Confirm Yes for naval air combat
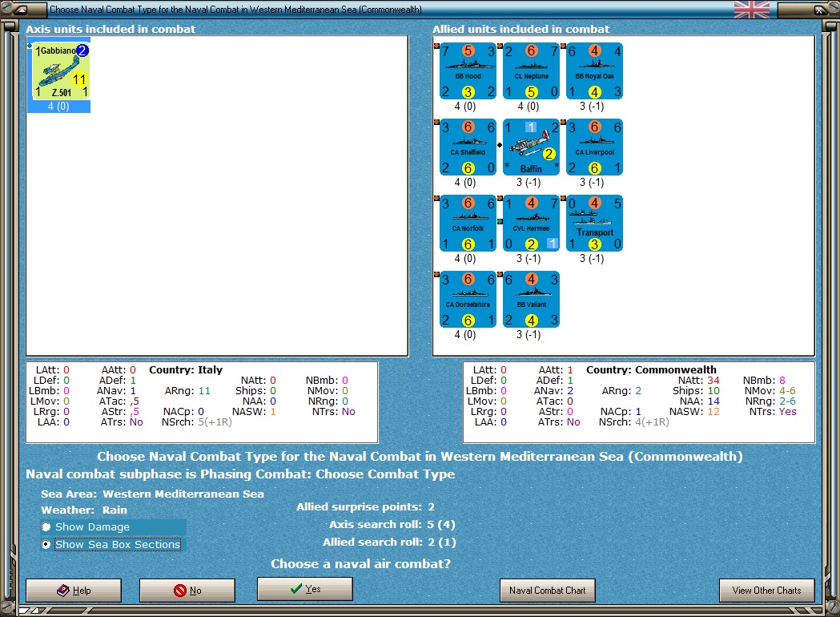 click(305, 589)
